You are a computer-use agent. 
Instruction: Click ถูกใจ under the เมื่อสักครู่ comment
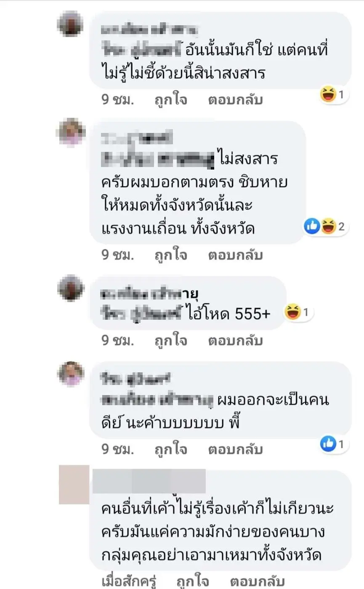(x=193, y=582)
